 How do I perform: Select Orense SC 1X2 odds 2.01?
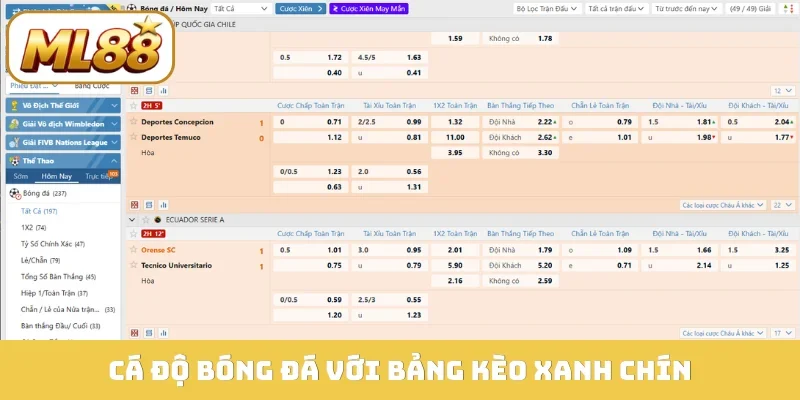[x=455, y=250]
